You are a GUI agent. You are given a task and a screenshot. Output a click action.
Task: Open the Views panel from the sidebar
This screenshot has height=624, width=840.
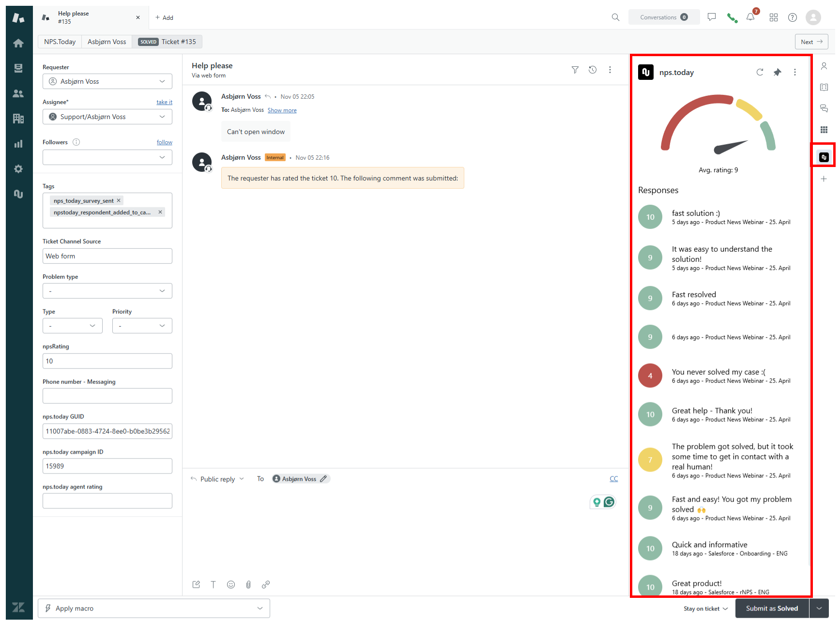[x=18, y=68]
